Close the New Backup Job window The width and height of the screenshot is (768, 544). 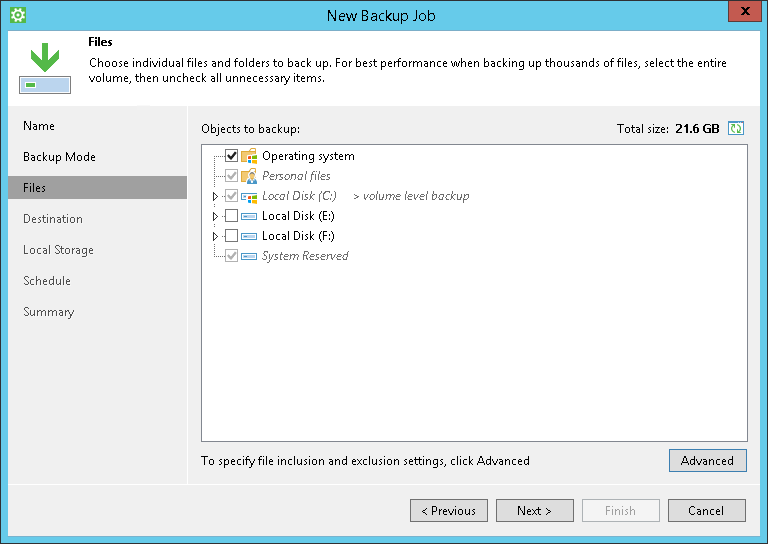point(745,11)
